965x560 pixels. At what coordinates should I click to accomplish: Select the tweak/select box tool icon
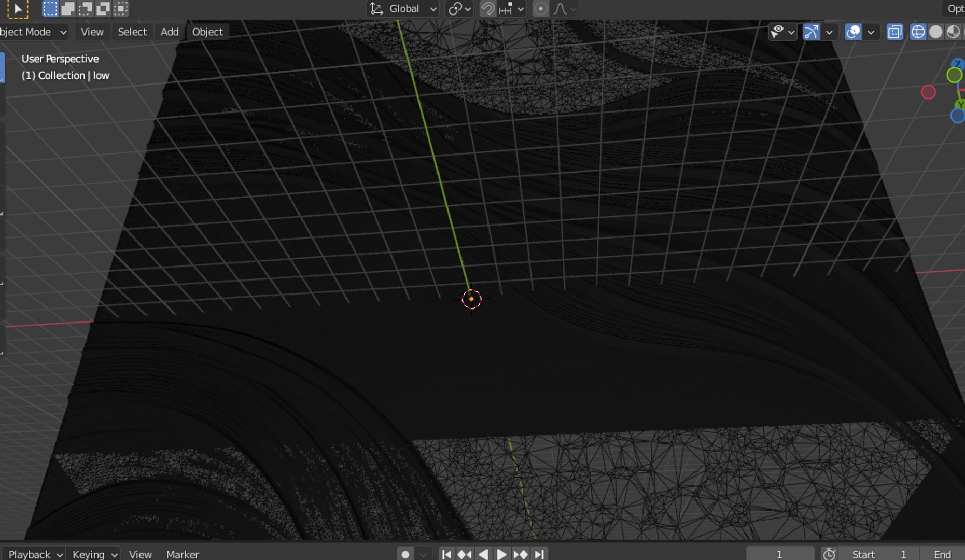click(x=17, y=9)
